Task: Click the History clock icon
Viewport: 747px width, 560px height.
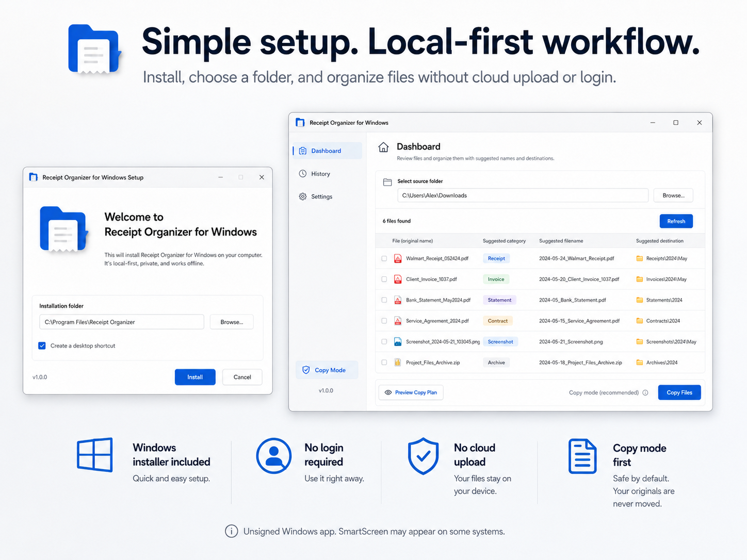Action: click(x=303, y=174)
